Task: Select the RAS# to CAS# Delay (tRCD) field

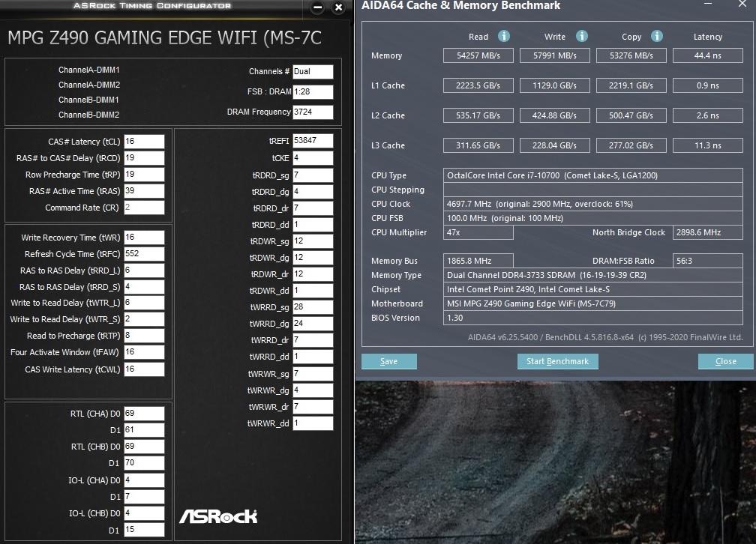Action: [144, 158]
